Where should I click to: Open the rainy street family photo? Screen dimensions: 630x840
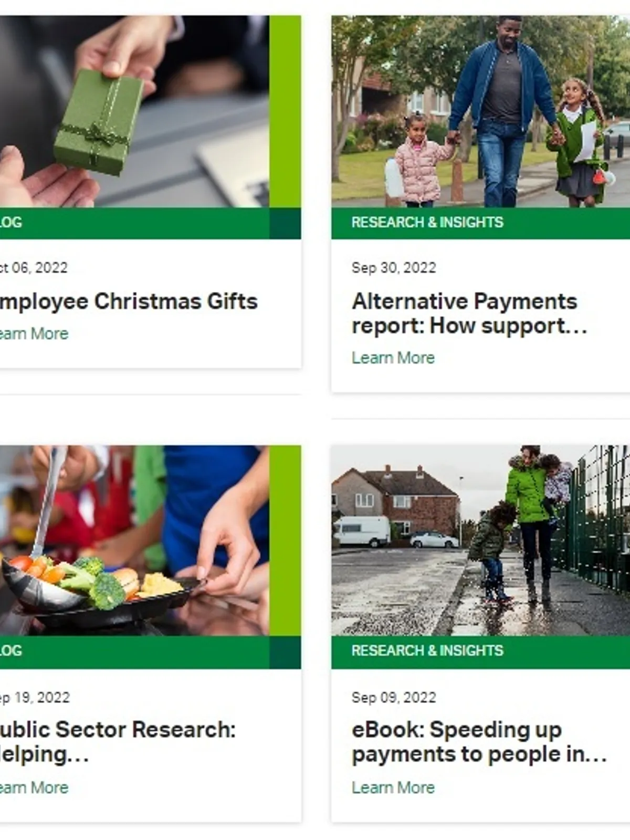(480, 541)
